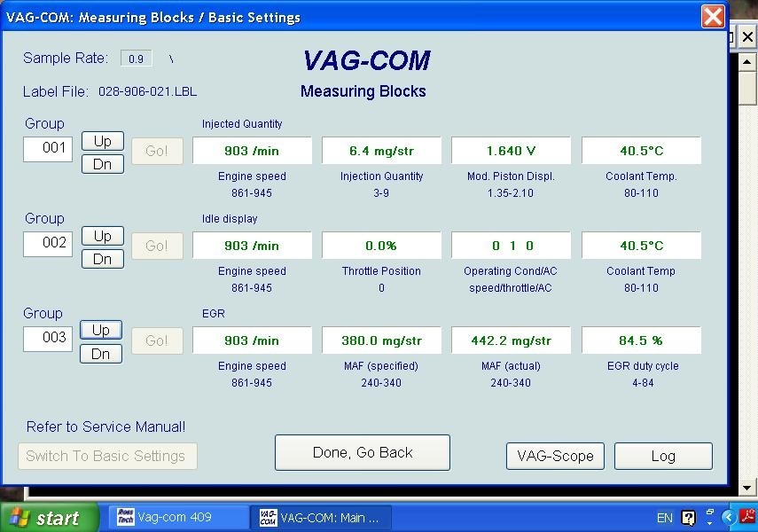Click the Done, Go Back button
The width and height of the screenshot is (758, 532).
tap(362, 452)
